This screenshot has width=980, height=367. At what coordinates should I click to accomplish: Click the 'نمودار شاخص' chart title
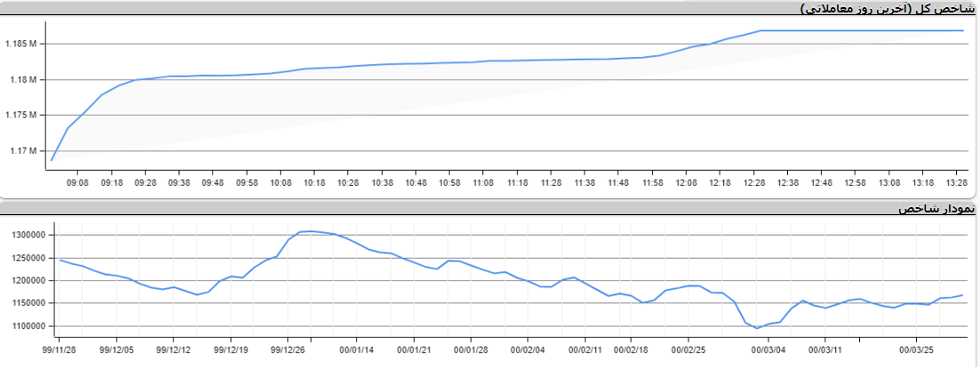(x=937, y=209)
